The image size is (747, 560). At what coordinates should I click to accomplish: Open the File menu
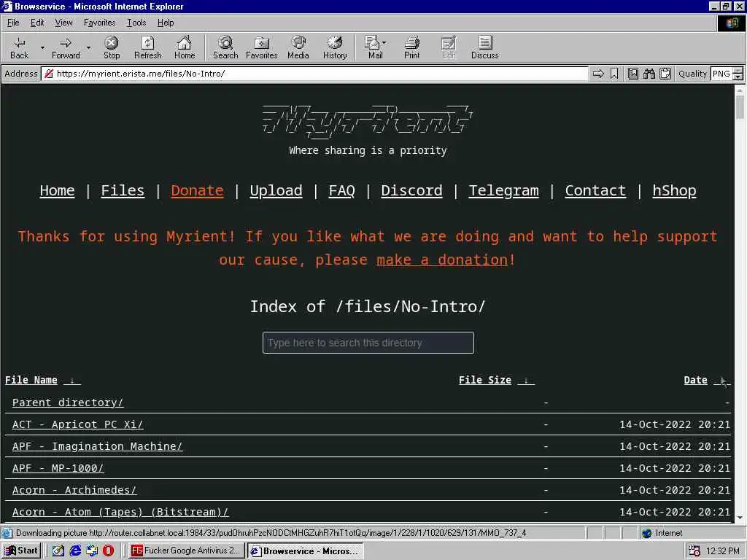tap(13, 23)
